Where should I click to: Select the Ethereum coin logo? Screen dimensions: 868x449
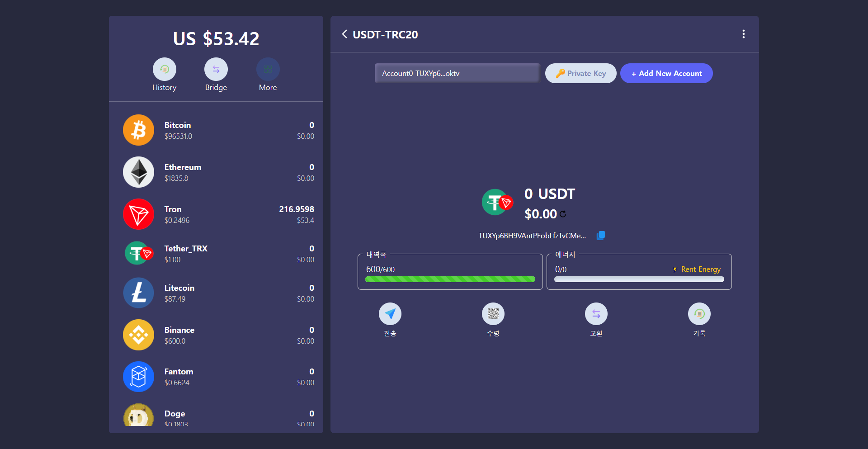click(x=139, y=172)
